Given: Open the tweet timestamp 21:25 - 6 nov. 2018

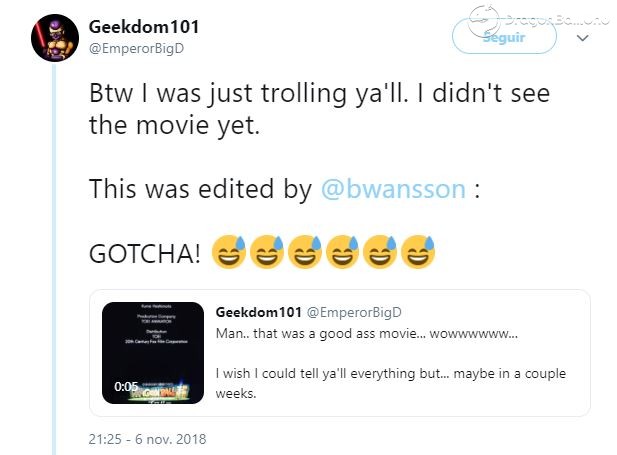Looking at the screenshot, I should [x=147, y=439].
